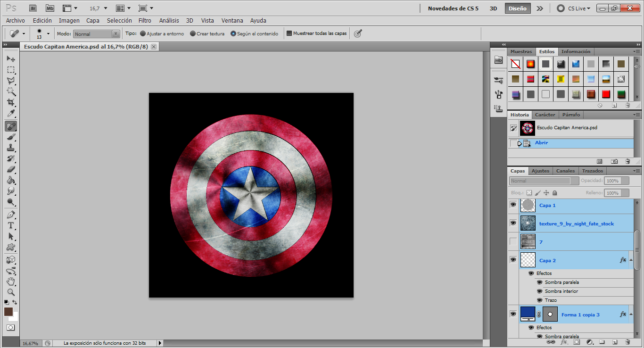The image size is (644, 348).
Task: Select the 3D Object Rotate tool
Action: click(11, 260)
